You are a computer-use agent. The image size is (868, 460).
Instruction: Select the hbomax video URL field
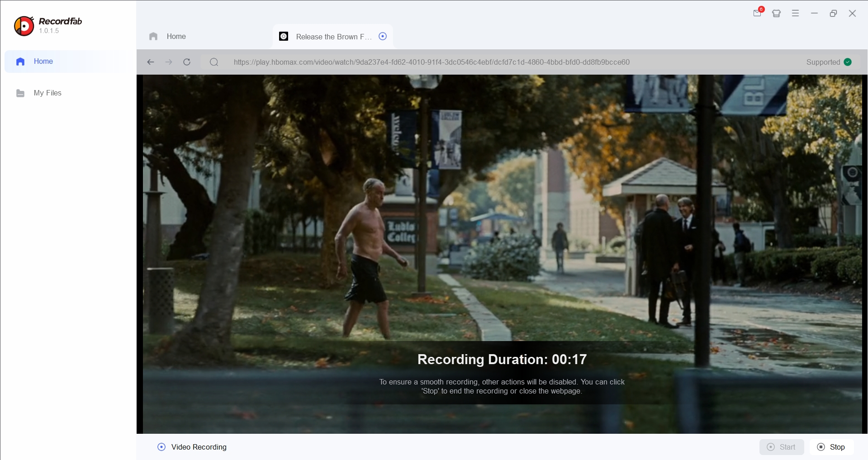(x=432, y=62)
